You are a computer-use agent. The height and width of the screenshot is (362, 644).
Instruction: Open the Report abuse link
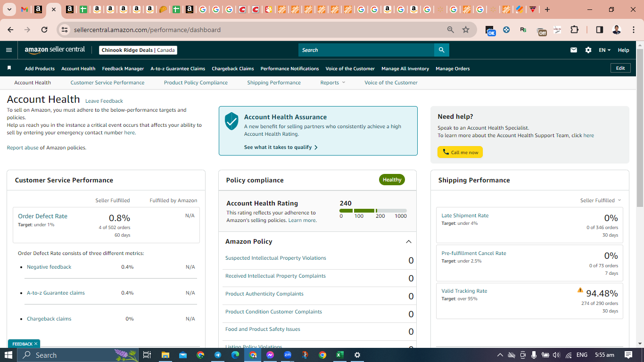[x=23, y=148]
